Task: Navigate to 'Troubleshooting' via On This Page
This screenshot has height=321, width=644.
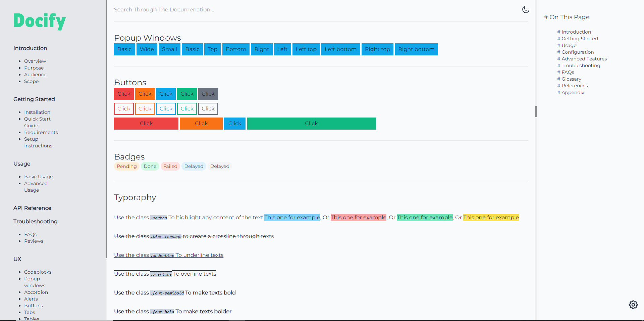Action: (x=581, y=65)
